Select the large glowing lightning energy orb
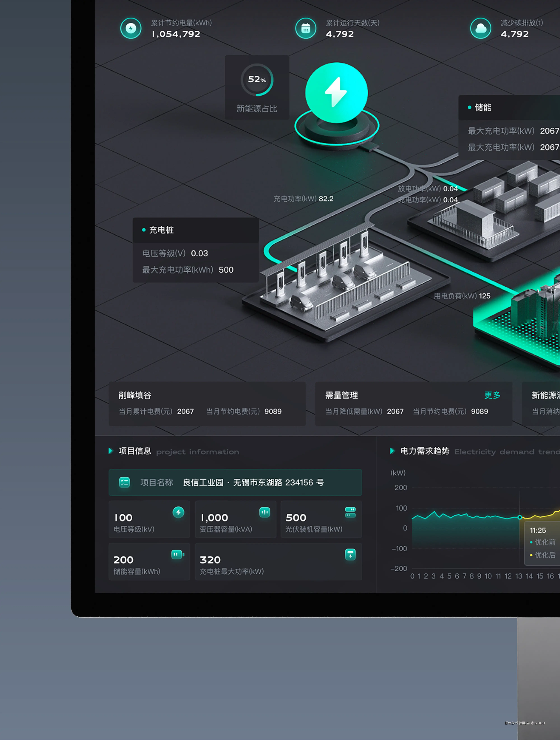560x740 pixels. point(337,93)
